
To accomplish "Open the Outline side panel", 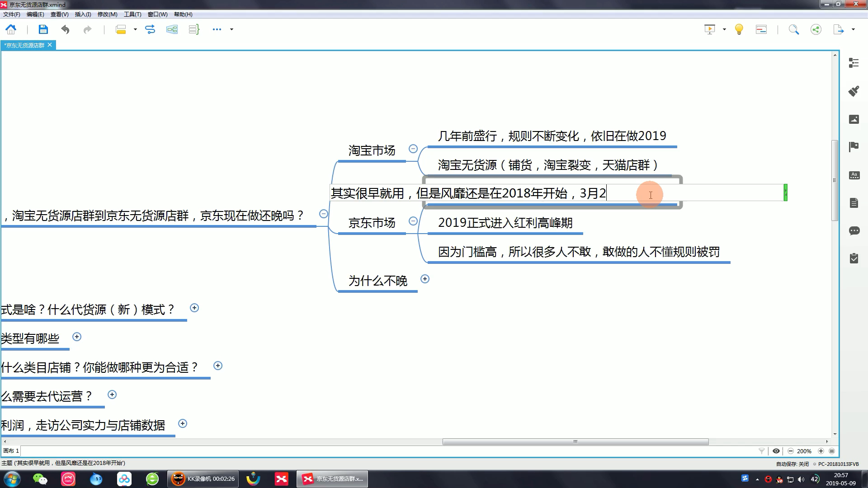I will [x=854, y=63].
